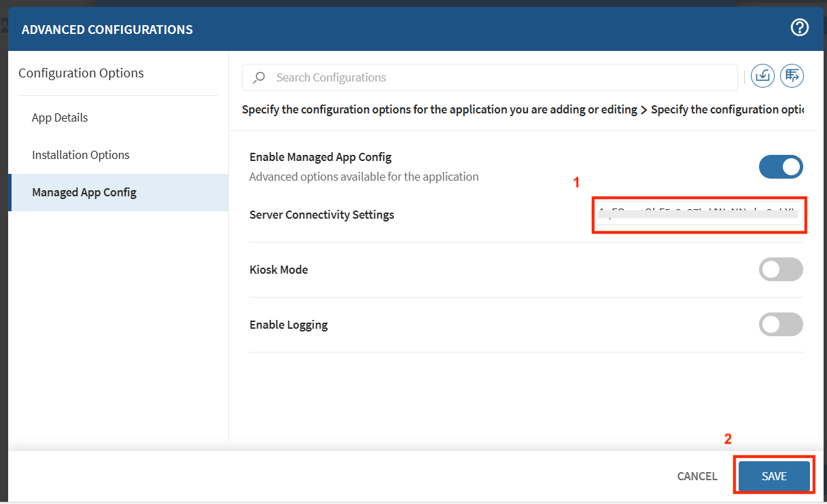Image resolution: width=827 pixels, height=504 pixels.
Task: Click the import configuration icon
Action: 762,76
